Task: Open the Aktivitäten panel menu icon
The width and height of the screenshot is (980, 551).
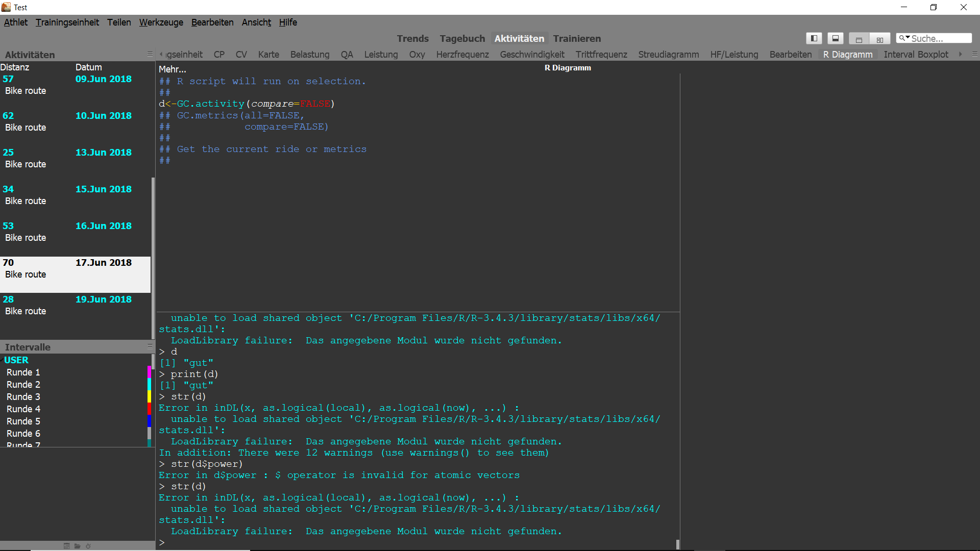Action: coord(150,54)
